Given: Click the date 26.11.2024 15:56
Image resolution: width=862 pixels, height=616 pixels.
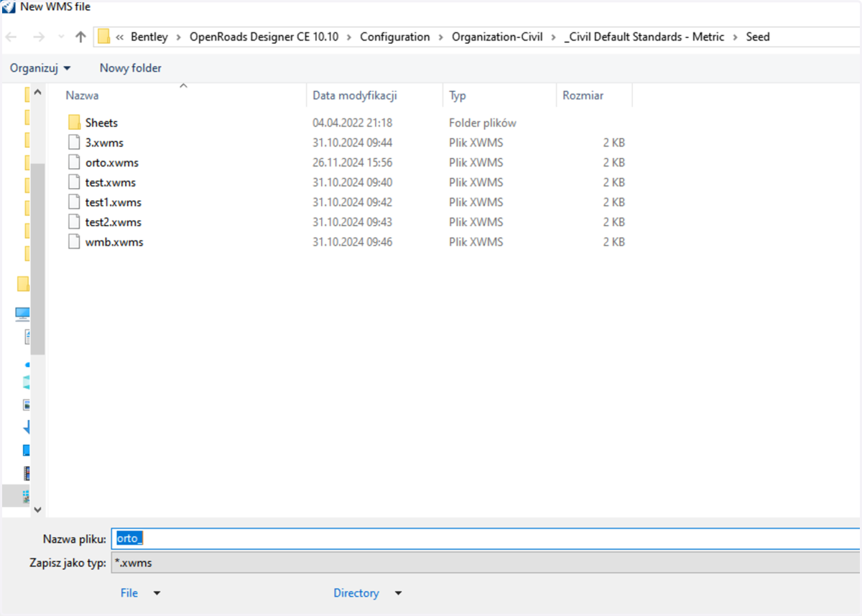Looking at the screenshot, I should point(353,162).
